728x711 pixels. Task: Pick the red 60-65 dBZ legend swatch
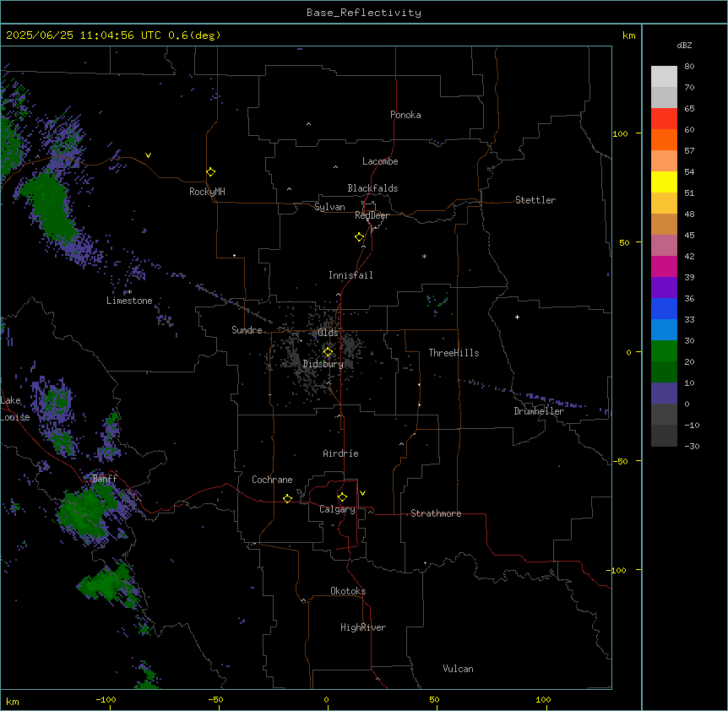pos(664,119)
